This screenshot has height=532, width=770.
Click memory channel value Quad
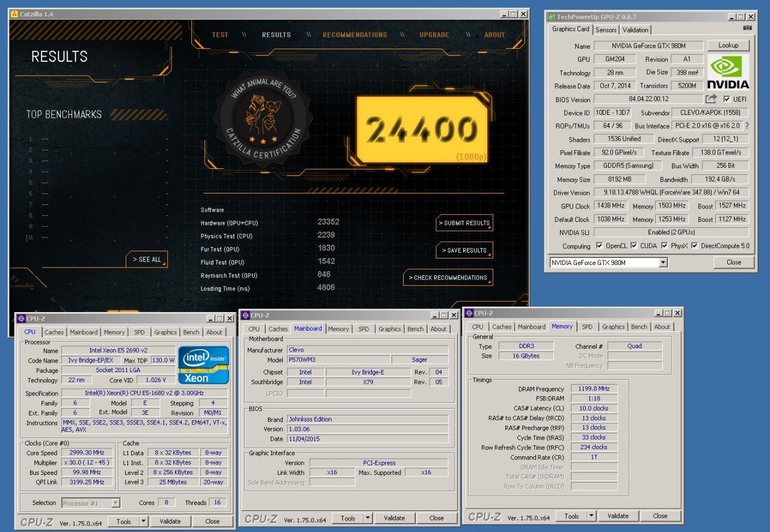pyautogui.click(x=635, y=346)
